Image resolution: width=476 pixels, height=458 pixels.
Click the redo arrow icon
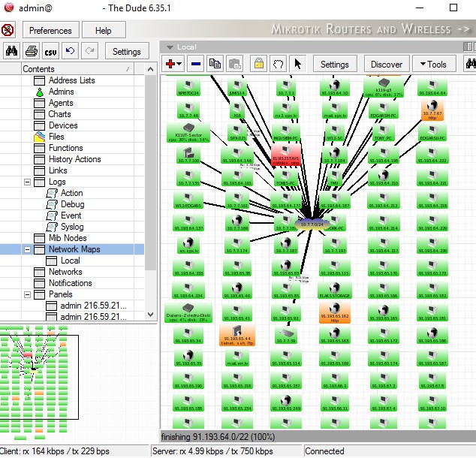[89, 51]
